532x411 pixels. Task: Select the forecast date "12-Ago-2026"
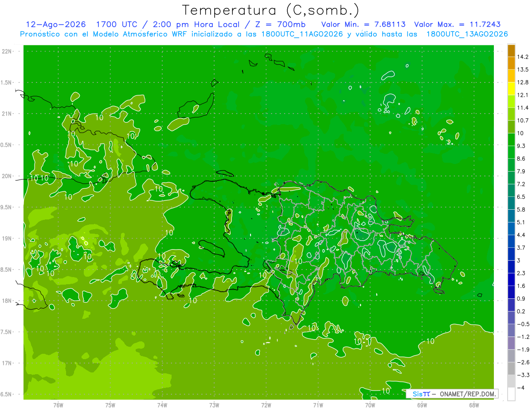pos(56,24)
